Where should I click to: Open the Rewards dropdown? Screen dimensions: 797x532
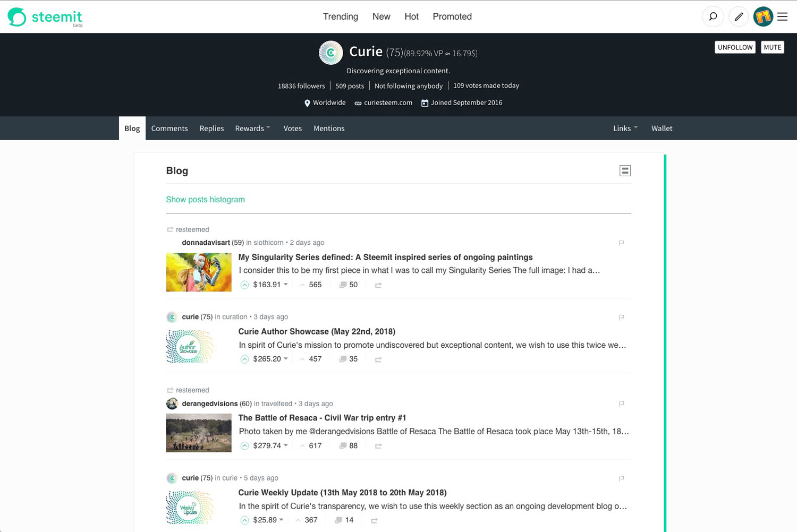tap(253, 128)
